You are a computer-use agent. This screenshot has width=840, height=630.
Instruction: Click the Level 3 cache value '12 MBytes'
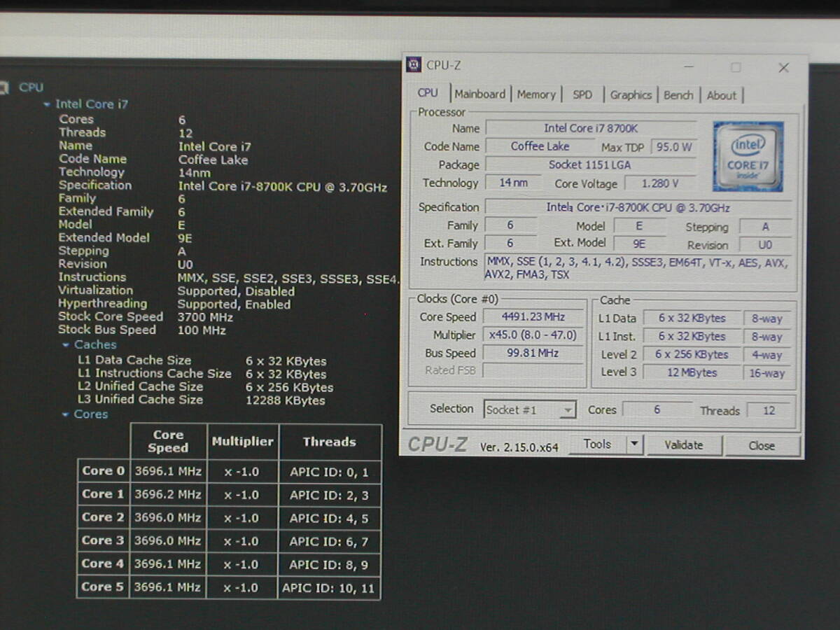[692, 372]
